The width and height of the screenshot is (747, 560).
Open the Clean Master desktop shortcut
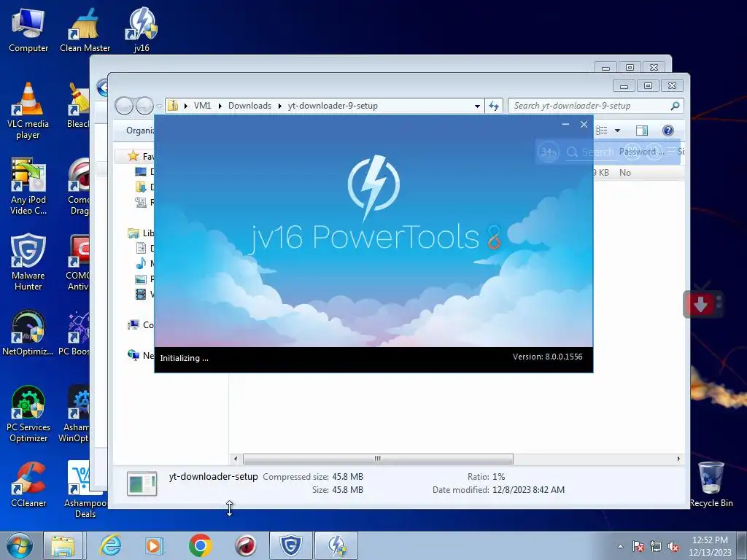pyautogui.click(x=85, y=29)
